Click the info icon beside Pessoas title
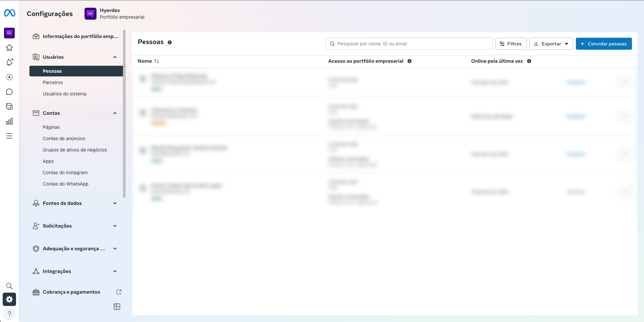 tap(170, 42)
